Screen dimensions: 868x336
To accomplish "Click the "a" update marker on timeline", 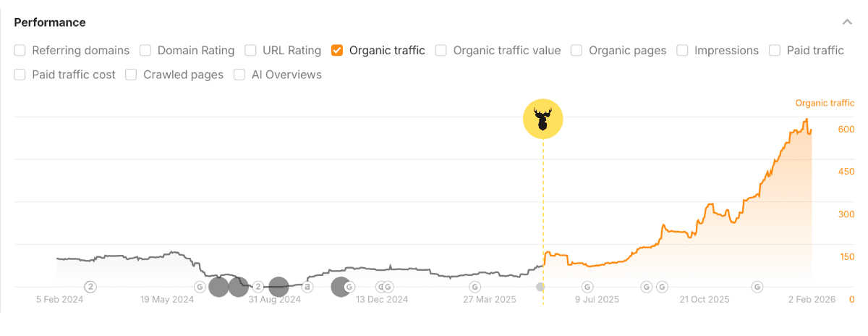I will click(x=307, y=287).
